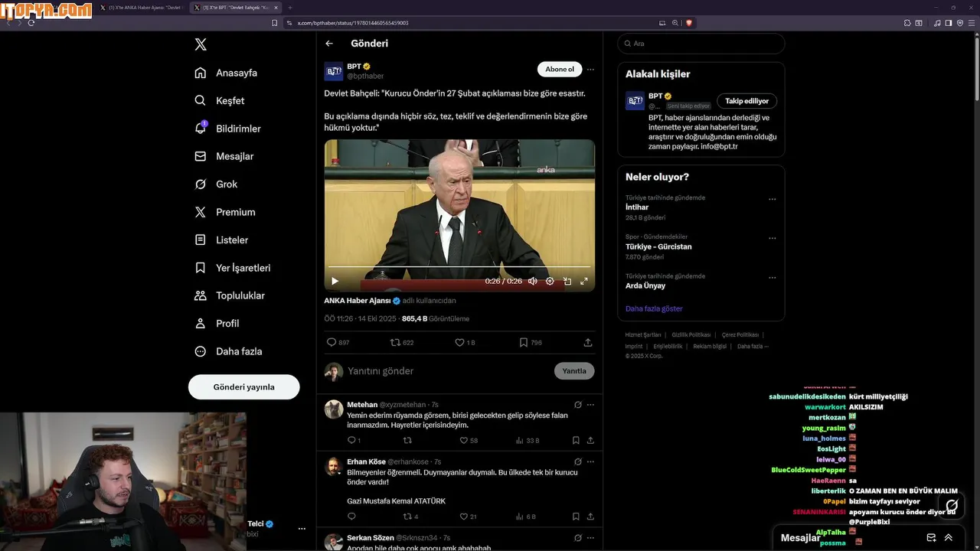Image resolution: width=980 pixels, height=551 pixels.
Task: Reply icon with 897 comments
Action: (338, 342)
